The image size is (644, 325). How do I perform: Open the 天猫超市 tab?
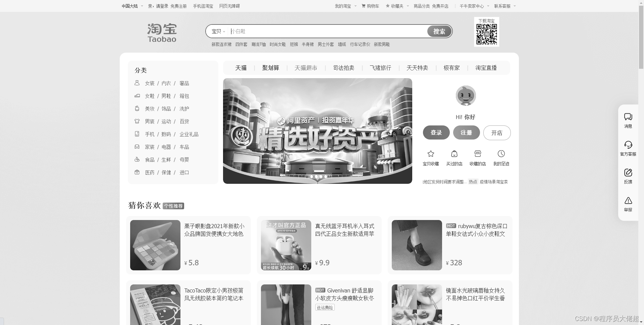(x=306, y=68)
